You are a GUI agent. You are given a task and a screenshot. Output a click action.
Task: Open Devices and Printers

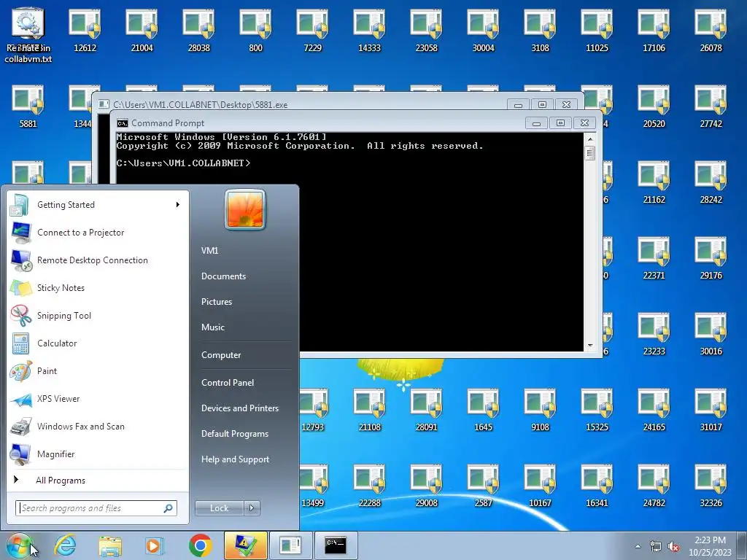pyautogui.click(x=239, y=408)
